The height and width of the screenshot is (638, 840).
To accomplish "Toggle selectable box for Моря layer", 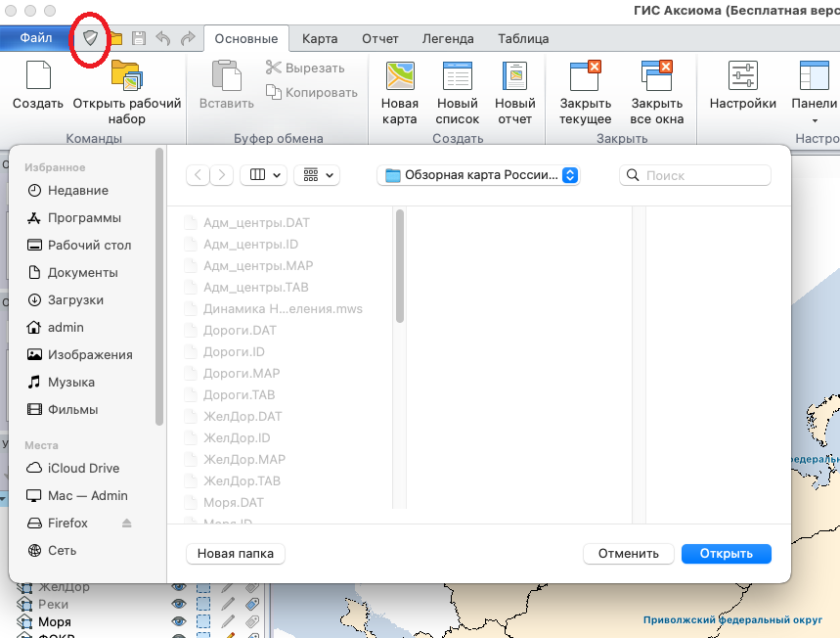I will 203,621.
